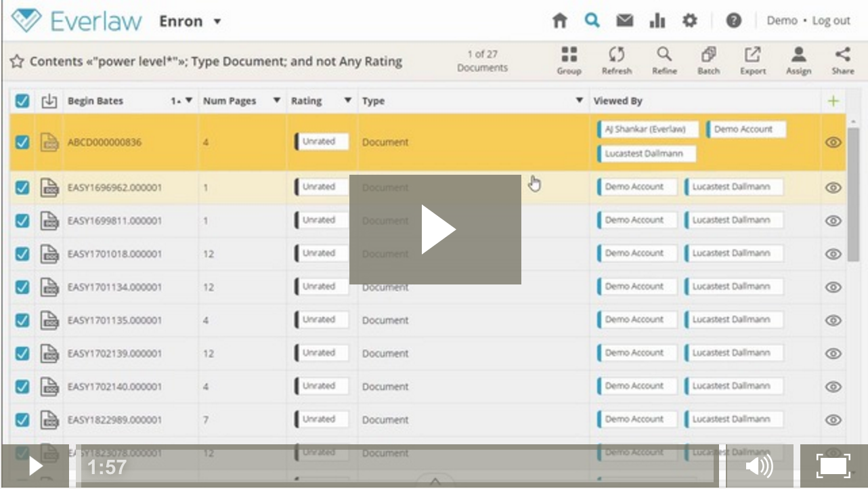Click the AJ Shankar (Everlaw) viewer tag

[x=647, y=129]
